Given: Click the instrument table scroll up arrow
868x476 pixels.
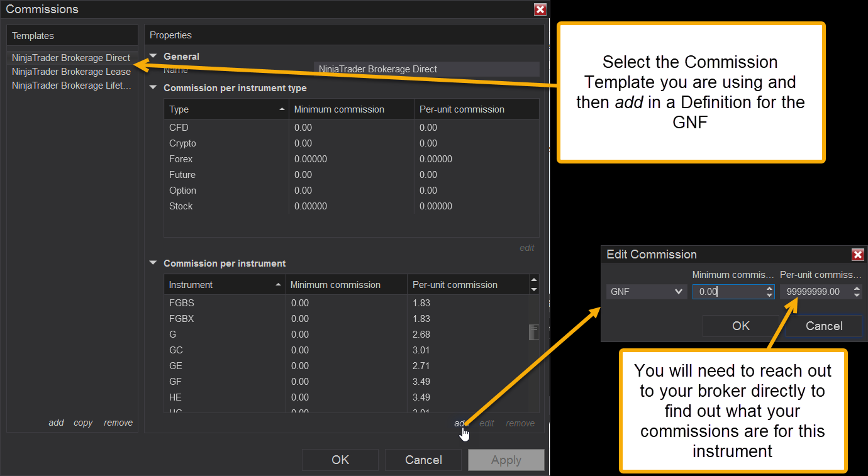Looking at the screenshot, I should 534,280.
